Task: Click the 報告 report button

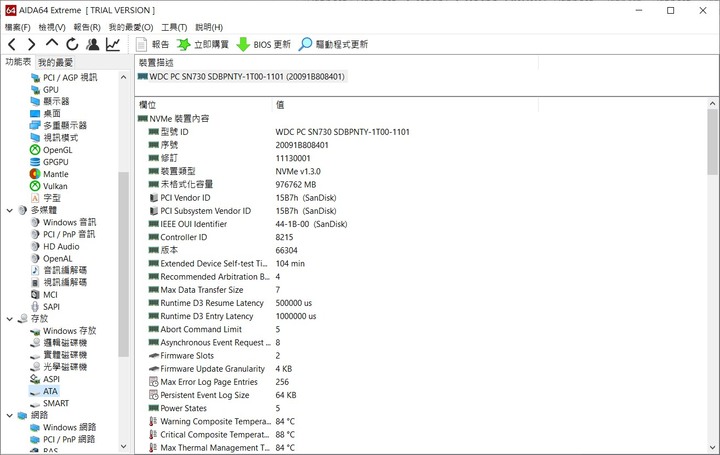Action: point(153,44)
